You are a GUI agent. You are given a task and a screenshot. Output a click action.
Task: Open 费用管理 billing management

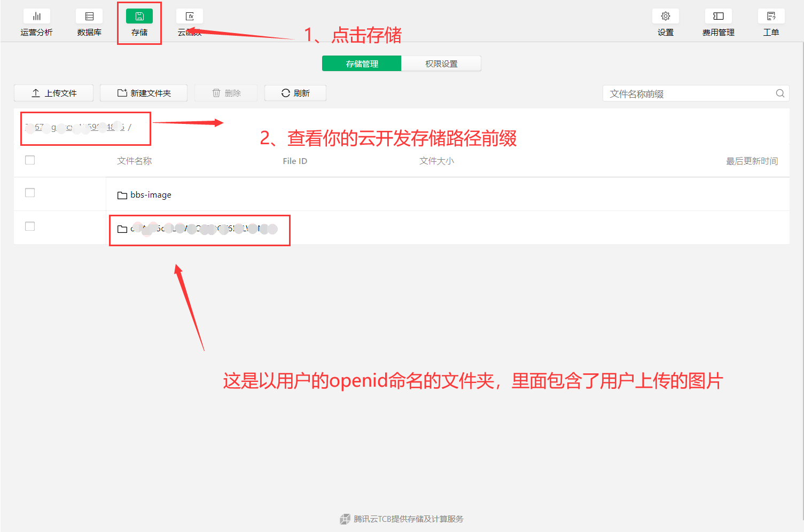[x=718, y=24]
